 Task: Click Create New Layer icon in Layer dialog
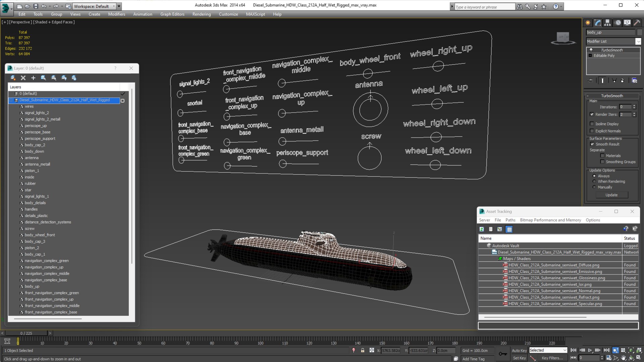coord(13,78)
